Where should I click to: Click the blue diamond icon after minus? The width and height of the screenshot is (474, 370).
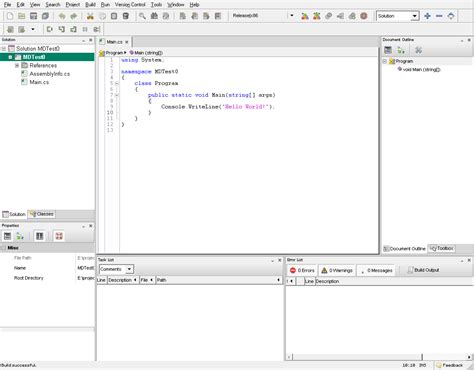tap(451, 16)
